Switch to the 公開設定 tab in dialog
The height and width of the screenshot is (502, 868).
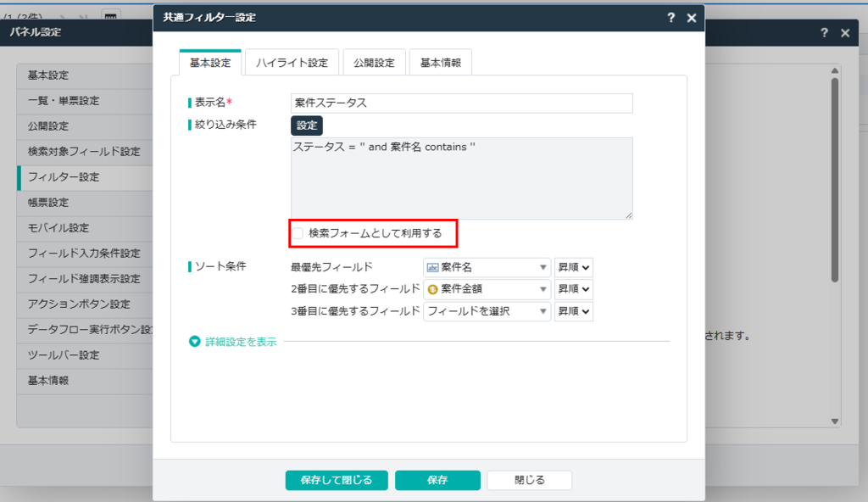[374, 63]
